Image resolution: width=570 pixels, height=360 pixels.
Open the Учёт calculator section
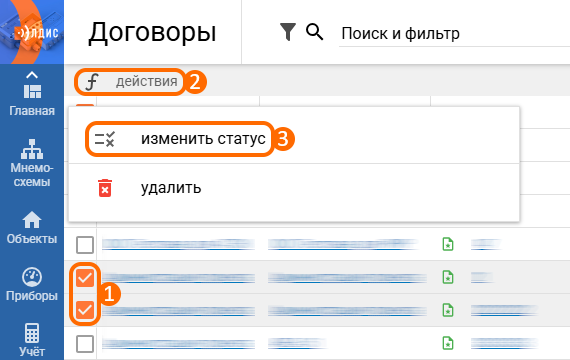click(x=32, y=340)
